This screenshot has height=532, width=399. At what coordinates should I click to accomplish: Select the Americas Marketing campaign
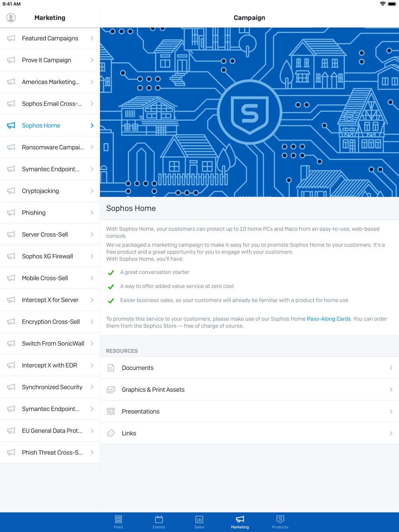pyautogui.click(x=50, y=82)
